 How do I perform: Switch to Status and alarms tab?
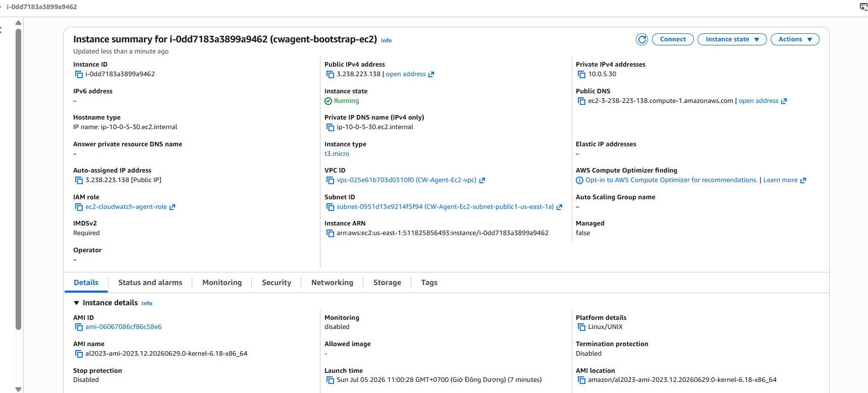tap(150, 283)
